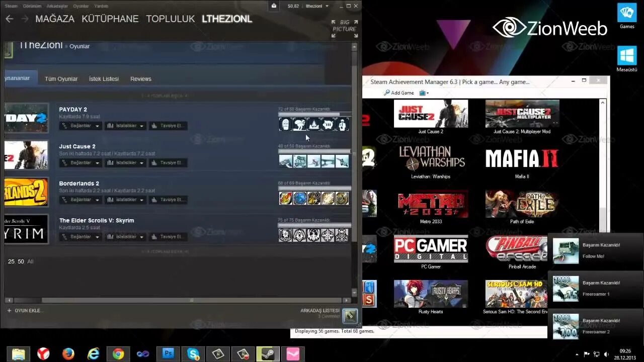Show 50 games per page

coord(21,261)
